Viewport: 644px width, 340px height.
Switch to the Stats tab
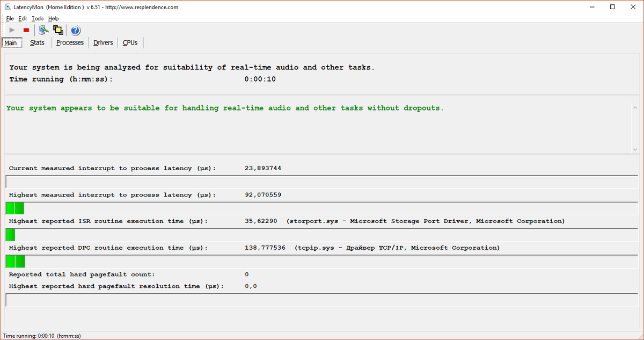(37, 42)
